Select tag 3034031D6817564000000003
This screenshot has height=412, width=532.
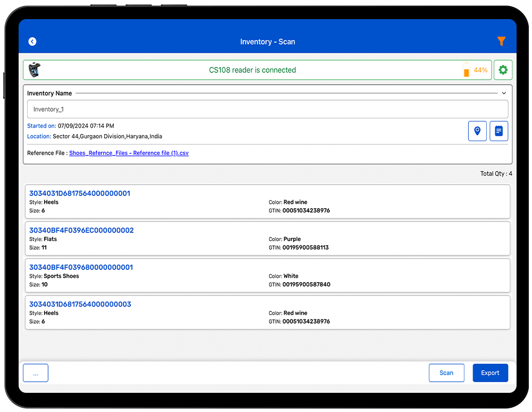[x=80, y=304]
